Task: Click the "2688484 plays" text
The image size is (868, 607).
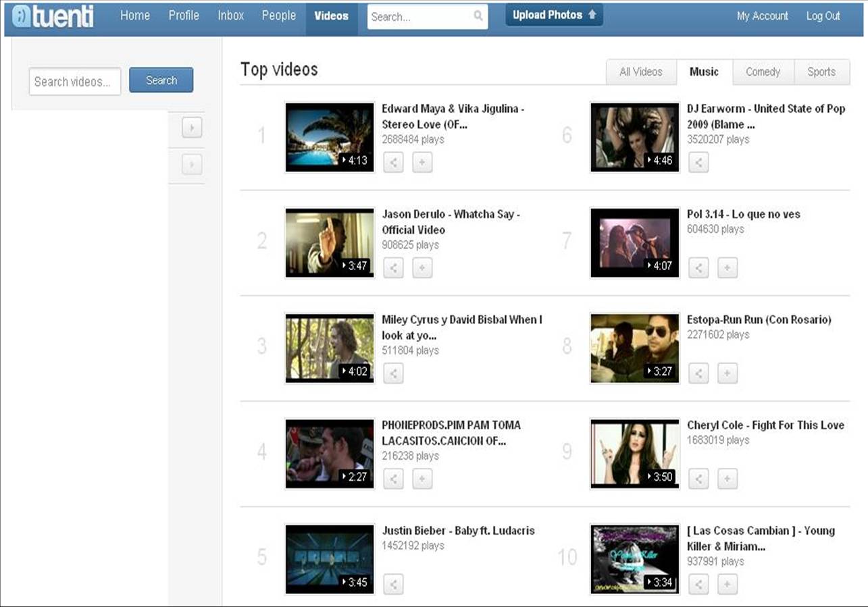Action: pyautogui.click(x=413, y=140)
